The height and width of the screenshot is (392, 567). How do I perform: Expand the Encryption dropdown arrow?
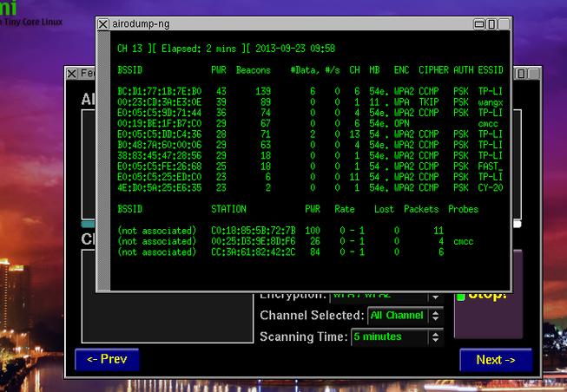click(x=436, y=297)
